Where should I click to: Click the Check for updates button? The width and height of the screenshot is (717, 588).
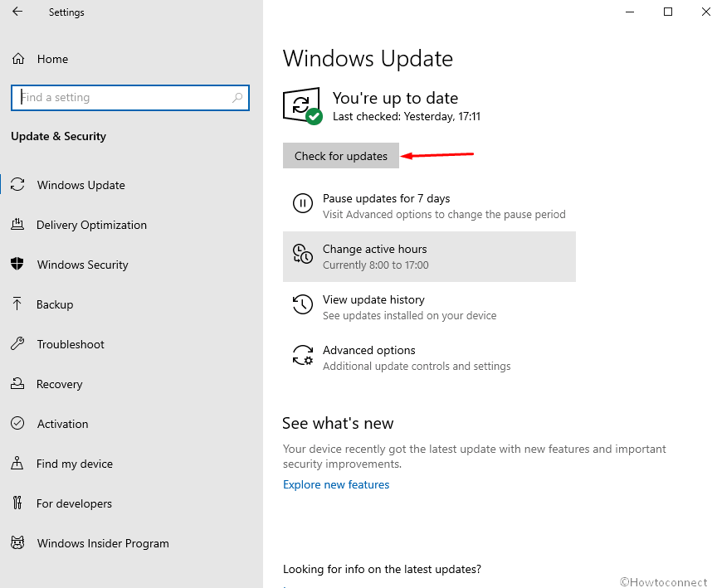(x=341, y=155)
